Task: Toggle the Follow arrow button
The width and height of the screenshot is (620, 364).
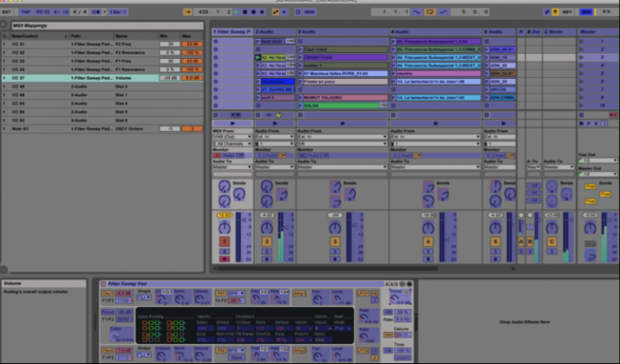Action: [188, 12]
